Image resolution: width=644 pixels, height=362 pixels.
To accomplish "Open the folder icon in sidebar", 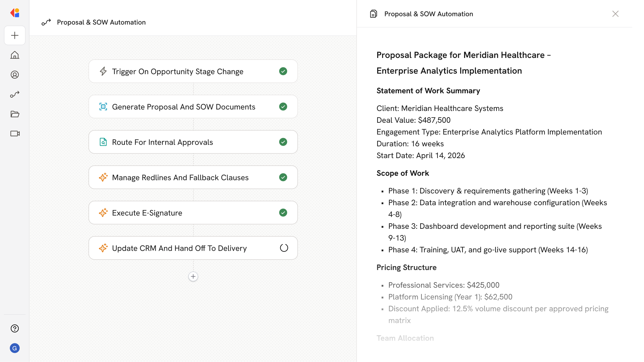I will click(x=15, y=114).
